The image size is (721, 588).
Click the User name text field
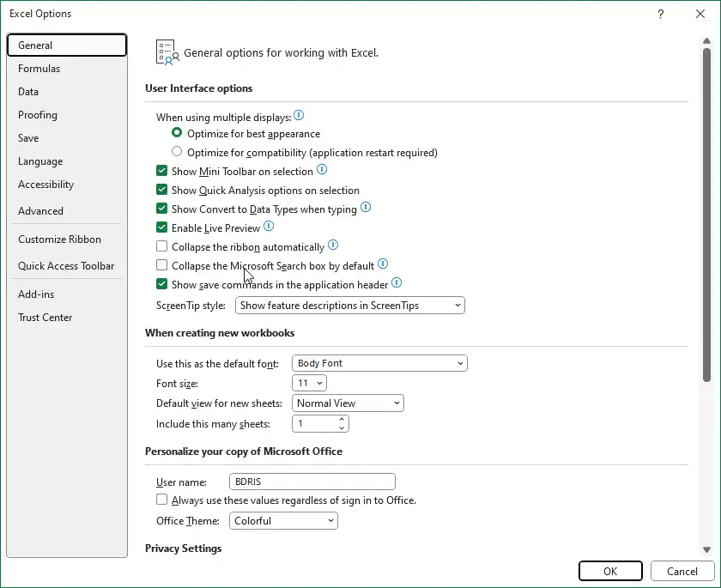(x=312, y=482)
